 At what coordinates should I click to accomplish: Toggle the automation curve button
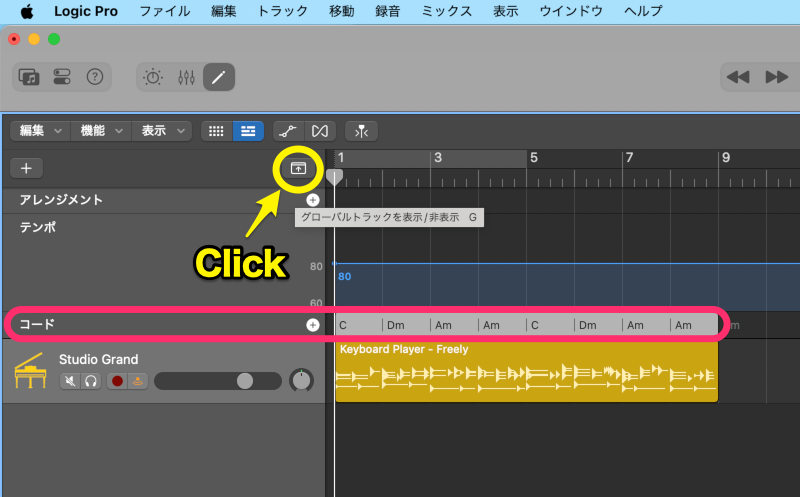[x=288, y=131]
